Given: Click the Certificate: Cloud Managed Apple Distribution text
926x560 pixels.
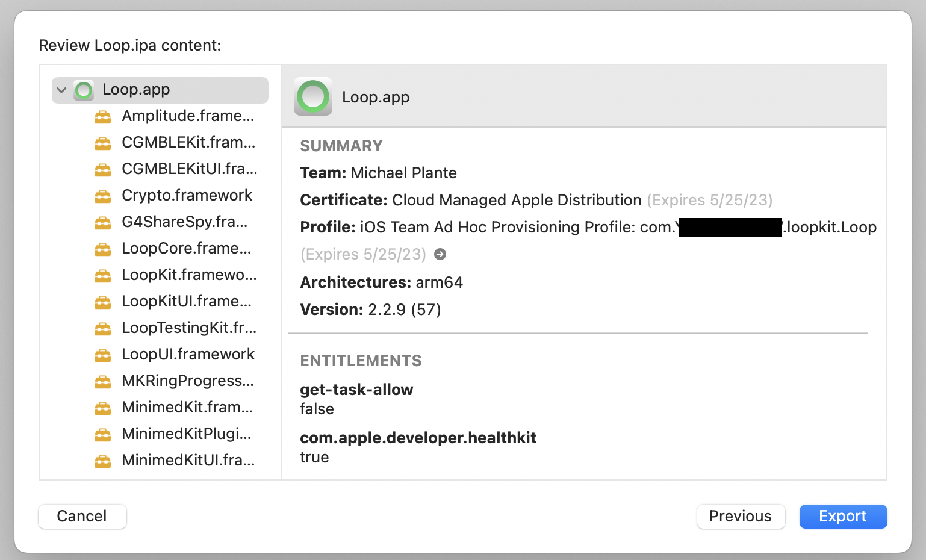Looking at the screenshot, I should click(471, 200).
